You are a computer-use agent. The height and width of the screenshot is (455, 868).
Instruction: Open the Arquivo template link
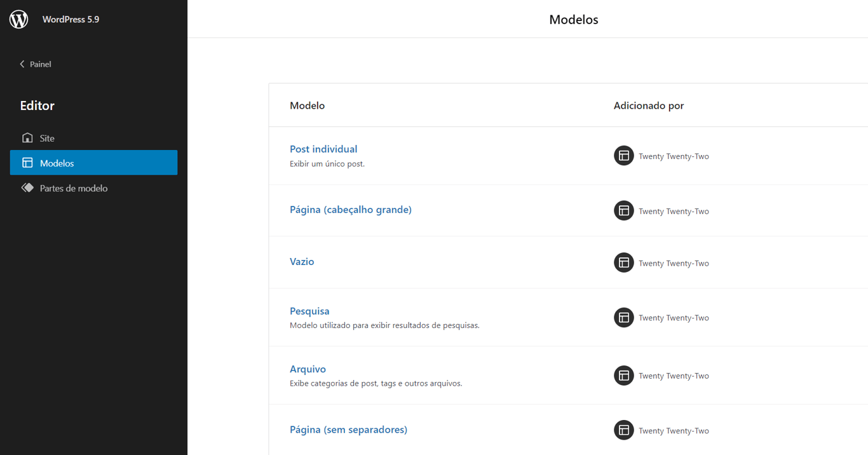tap(308, 369)
